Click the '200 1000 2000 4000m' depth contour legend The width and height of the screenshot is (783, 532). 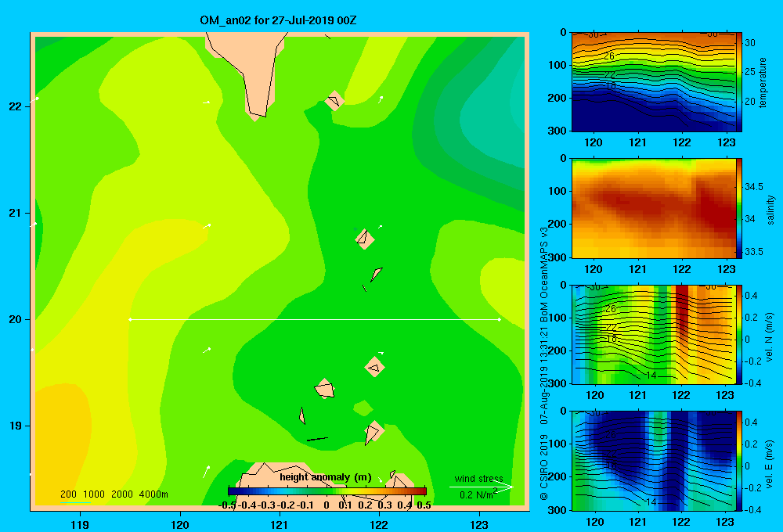click(114, 494)
